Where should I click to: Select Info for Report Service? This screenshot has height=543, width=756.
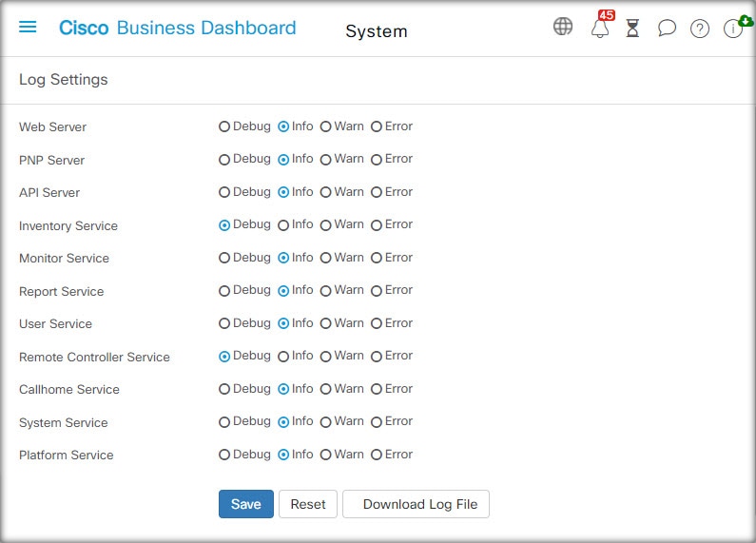[x=283, y=290]
